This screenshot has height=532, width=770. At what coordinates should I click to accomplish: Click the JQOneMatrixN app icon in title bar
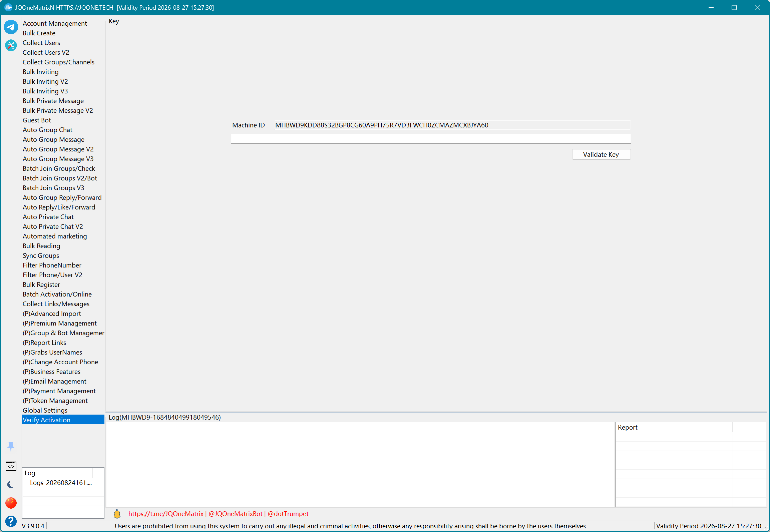click(8, 7)
